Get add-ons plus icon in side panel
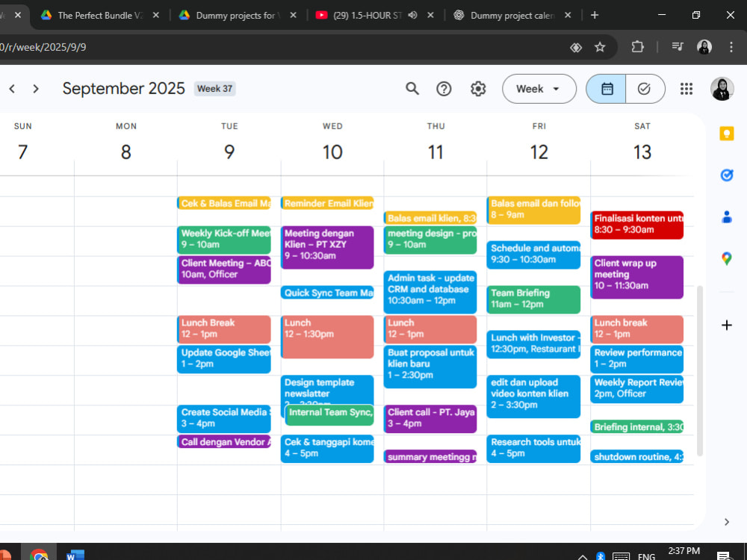 pyautogui.click(x=727, y=326)
